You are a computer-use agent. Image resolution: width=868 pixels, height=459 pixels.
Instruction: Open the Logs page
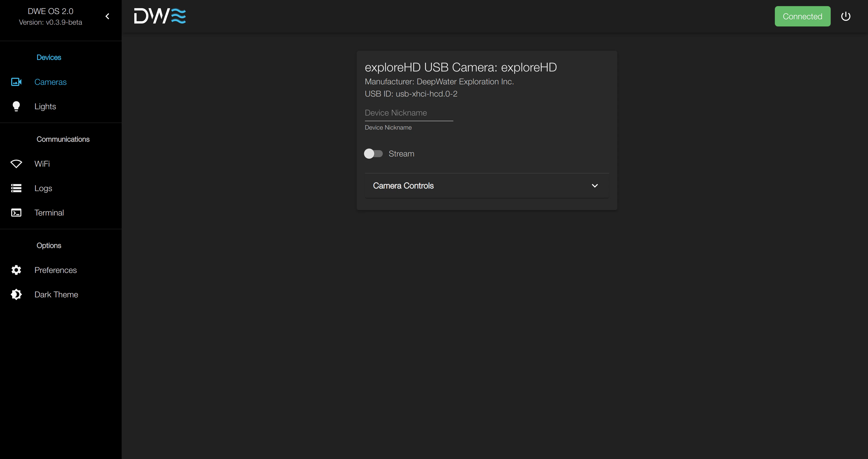[43, 188]
